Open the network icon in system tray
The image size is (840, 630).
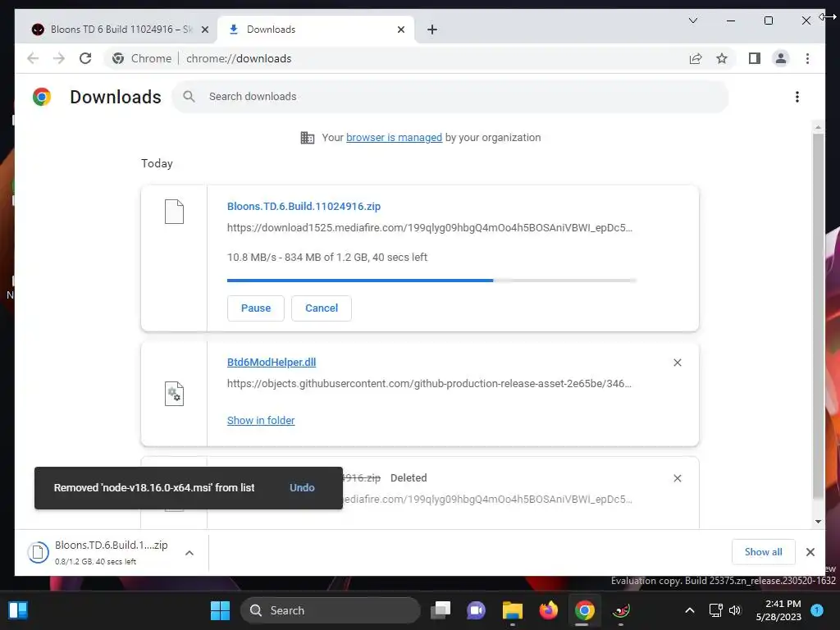715,610
